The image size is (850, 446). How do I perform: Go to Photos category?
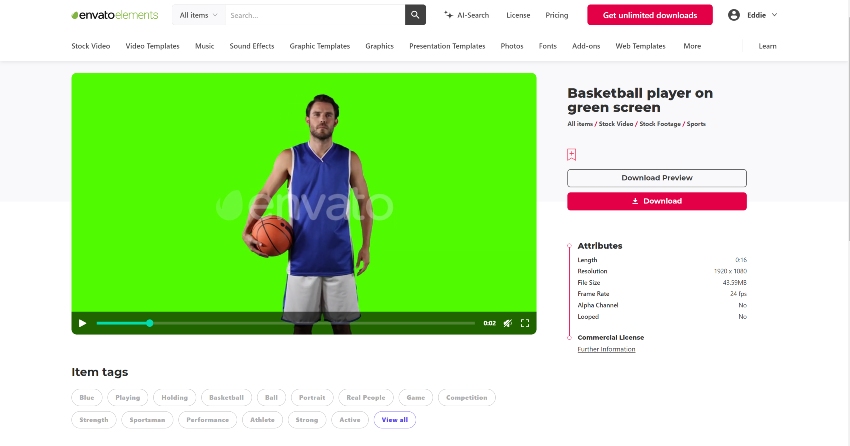(512, 46)
